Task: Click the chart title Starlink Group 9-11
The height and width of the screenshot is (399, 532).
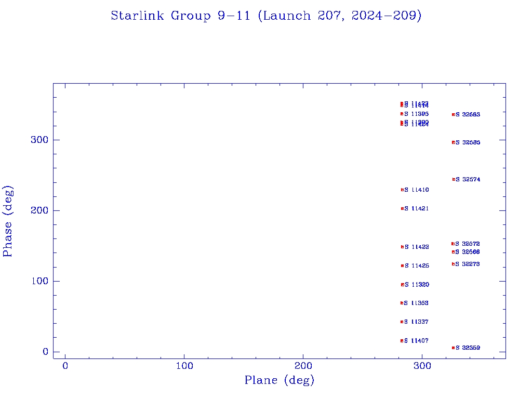Action: tap(266, 16)
